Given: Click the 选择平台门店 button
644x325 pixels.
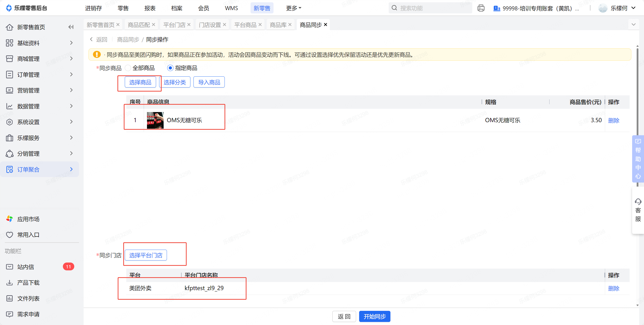Looking at the screenshot, I should click(x=146, y=255).
